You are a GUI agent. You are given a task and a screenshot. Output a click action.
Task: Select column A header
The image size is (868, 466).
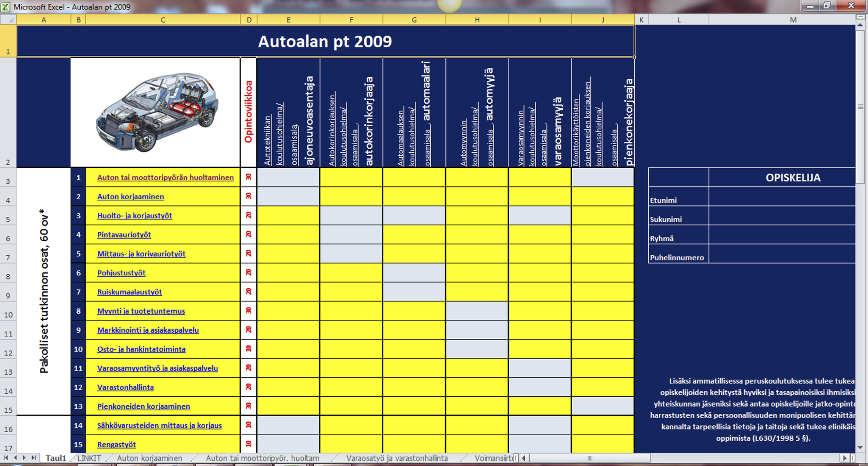tap(44, 20)
